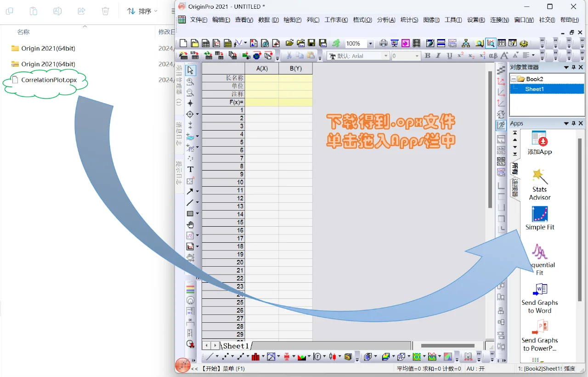Click the column plot icon in bottom toolbar
Viewport: 588px width, 377px height.
pos(255,357)
